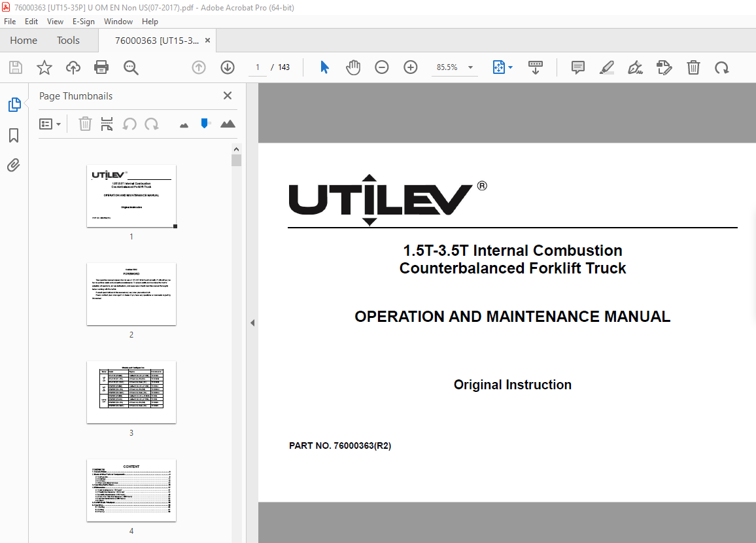The height and width of the screenshot is (543, 756).
Task: Rotate page using main toolbar rotate icon
Action: pyautogui.click(x=722, y=67)
